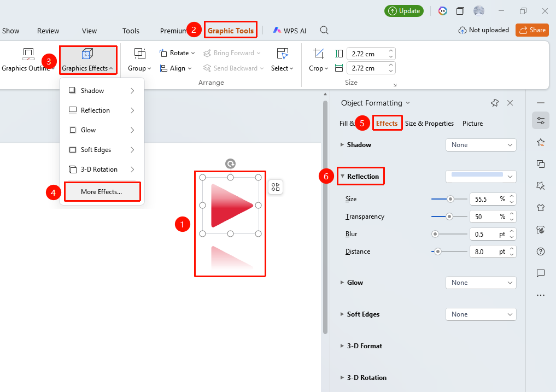
Task: Click the Reflection Transparency slider
Action: (449, 217)
